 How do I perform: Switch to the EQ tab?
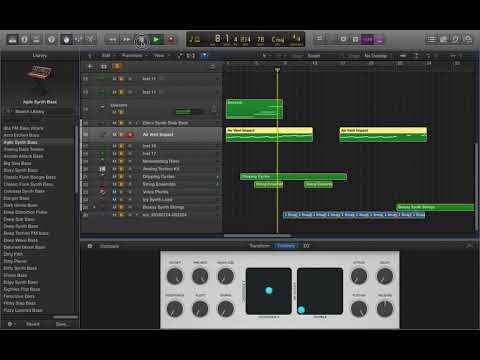pyautogui.click(x=306, y=246)
